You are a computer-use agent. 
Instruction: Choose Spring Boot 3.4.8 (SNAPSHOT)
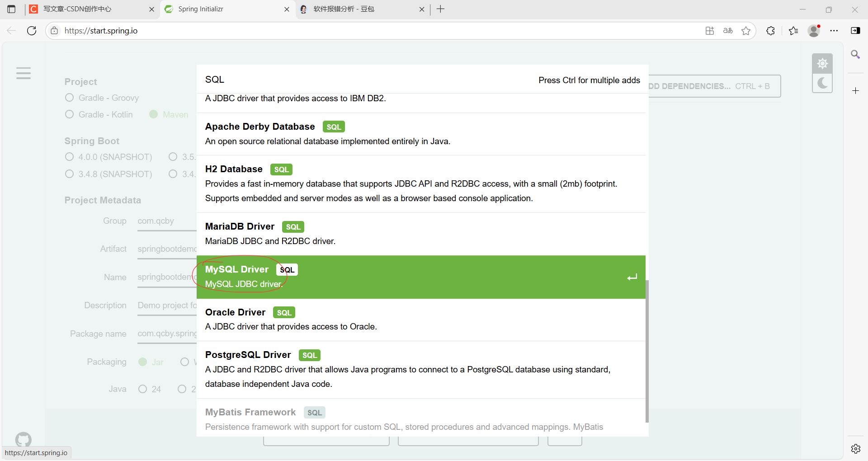point(108,174)
